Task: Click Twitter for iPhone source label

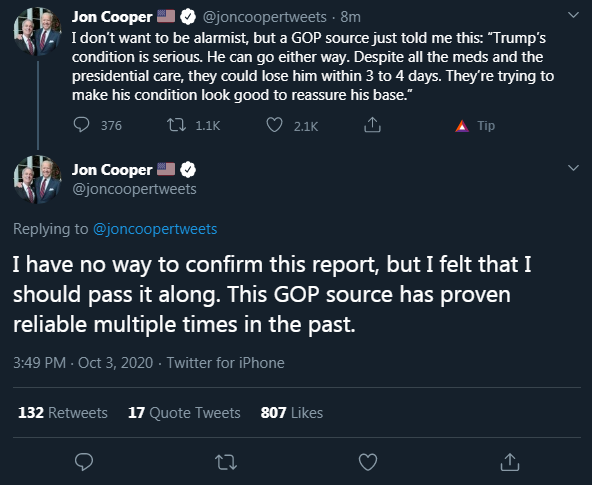Action: (x=226, y=363)
